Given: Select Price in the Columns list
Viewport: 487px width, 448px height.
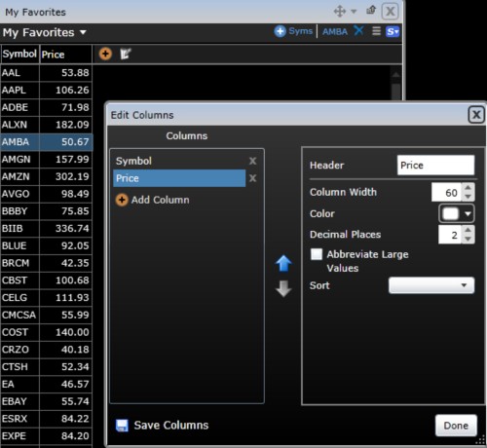Looking at the screenshot, I should click(x=179, y=178).
